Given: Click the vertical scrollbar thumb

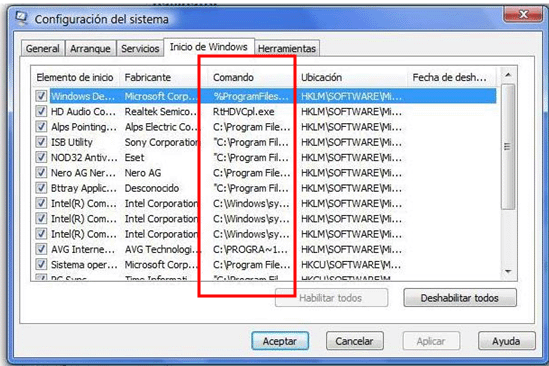Looking at the screenshot, I should (x=508, y=146).
